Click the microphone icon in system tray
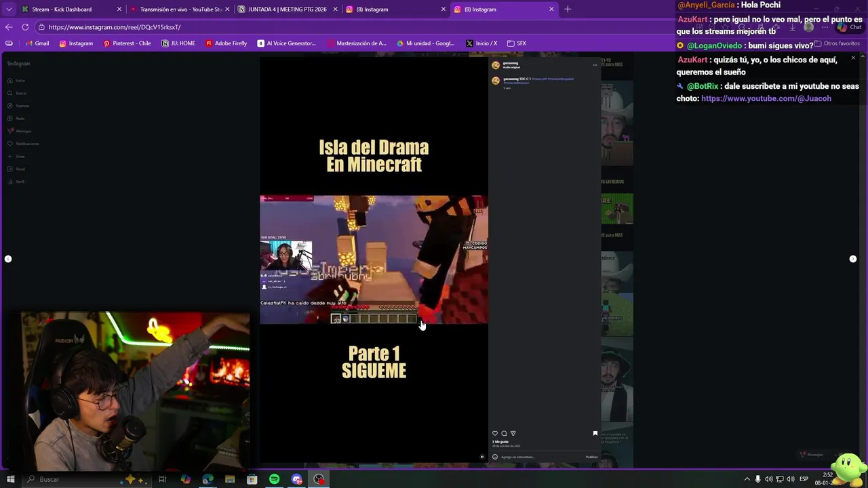The height and width of the screenshot is (488, 868). click(758, 479)
